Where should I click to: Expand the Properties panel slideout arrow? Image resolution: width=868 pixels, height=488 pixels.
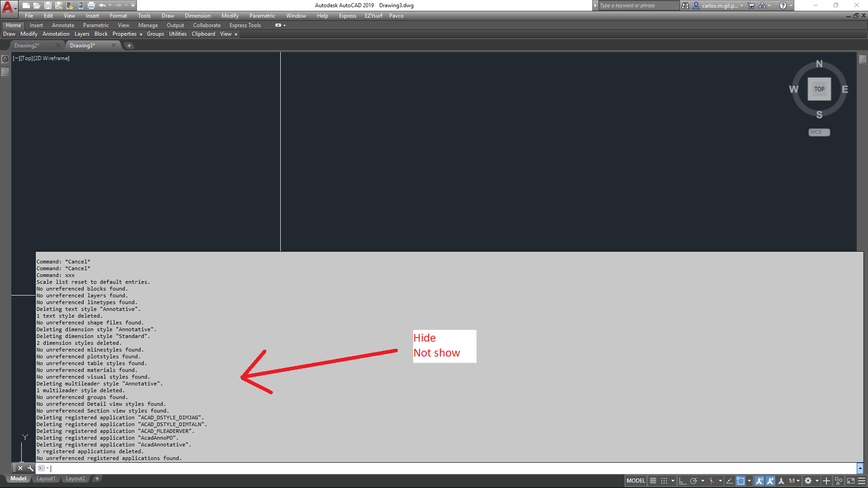click(141, 34)
